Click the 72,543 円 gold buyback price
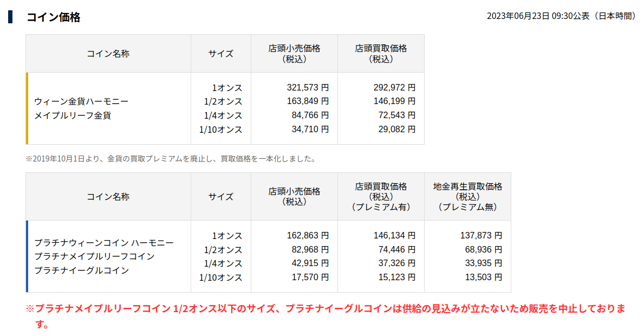644x336 pixels. tap(395, 115)
